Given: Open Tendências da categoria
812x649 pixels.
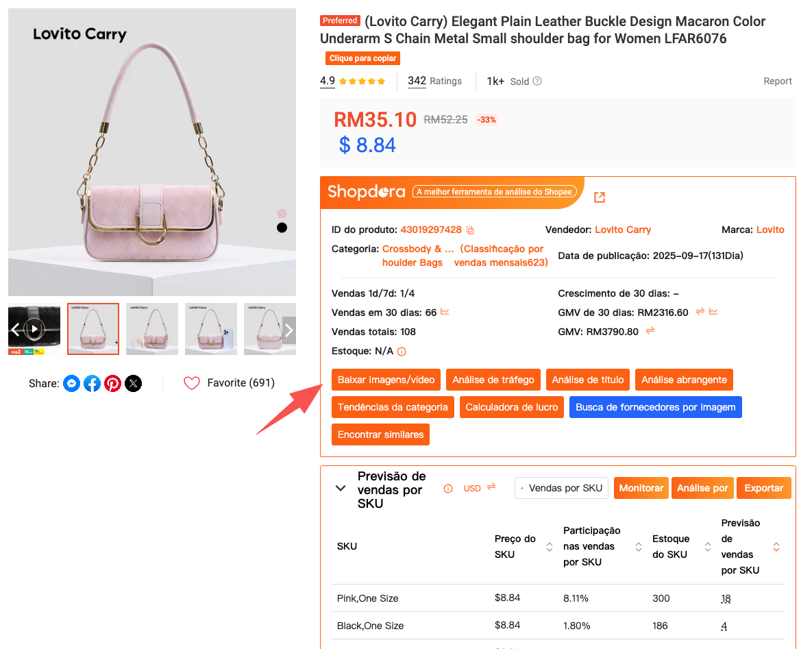Looking at the screenshot, I should [393, 407].
